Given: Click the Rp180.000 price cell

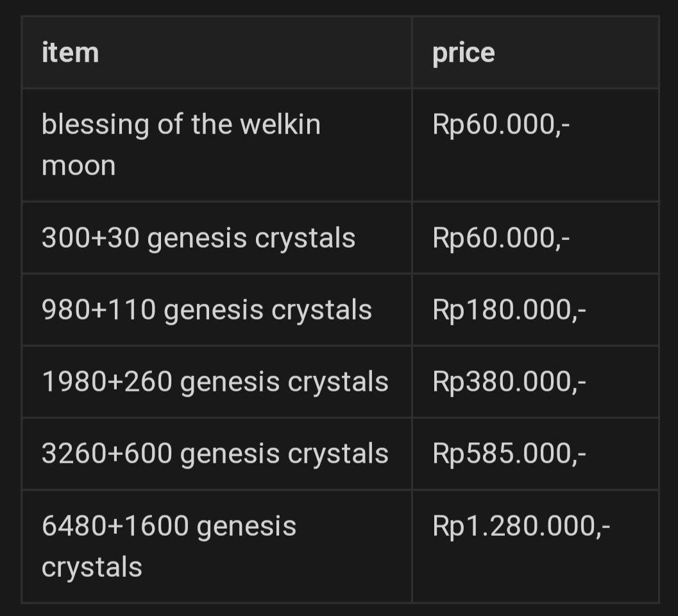Looking at the screenshot, I should (x=509, y=310).
